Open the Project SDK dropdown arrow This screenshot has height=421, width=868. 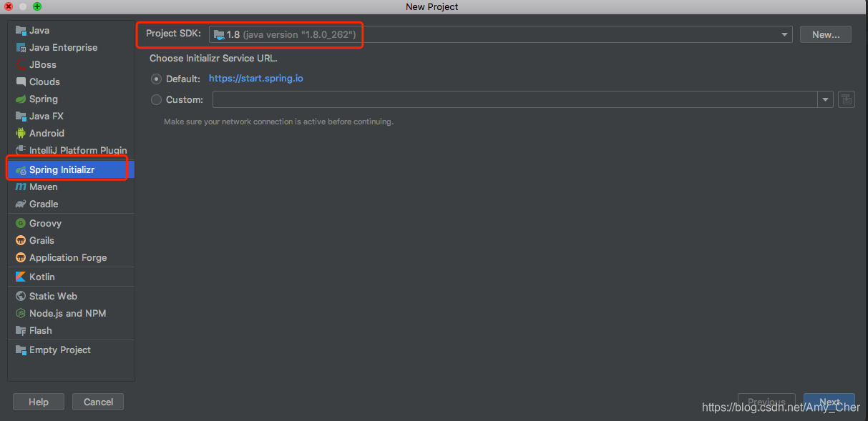pos(785,34)
